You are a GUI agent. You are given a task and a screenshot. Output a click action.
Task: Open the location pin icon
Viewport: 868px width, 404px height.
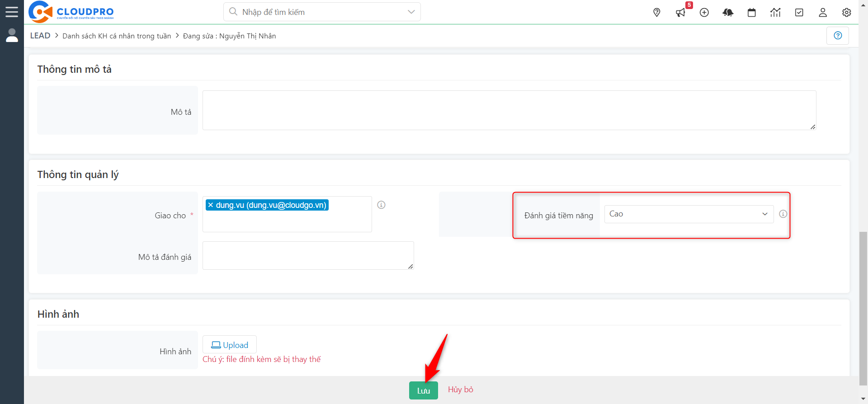point(657,13)
